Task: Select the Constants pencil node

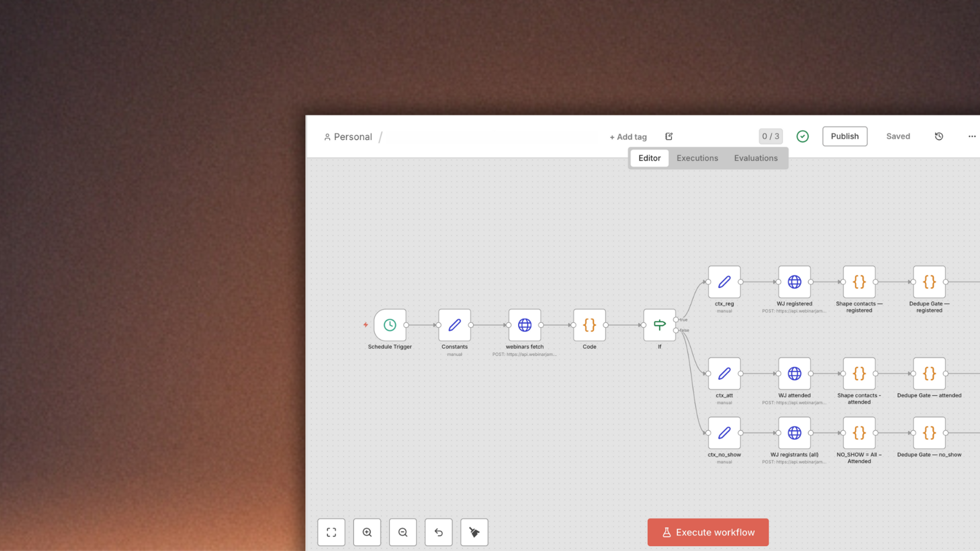Action: pyautogui.click(x=454, y=325)
